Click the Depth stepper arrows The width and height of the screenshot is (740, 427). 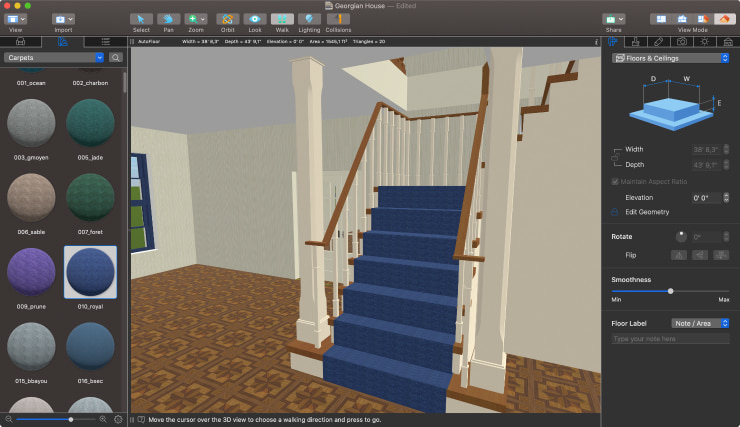click(x=726, y=165)
